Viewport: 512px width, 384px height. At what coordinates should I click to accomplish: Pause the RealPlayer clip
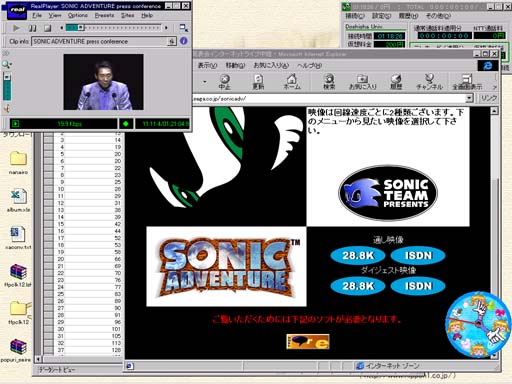pyautogui.click(x=33, y=28)
